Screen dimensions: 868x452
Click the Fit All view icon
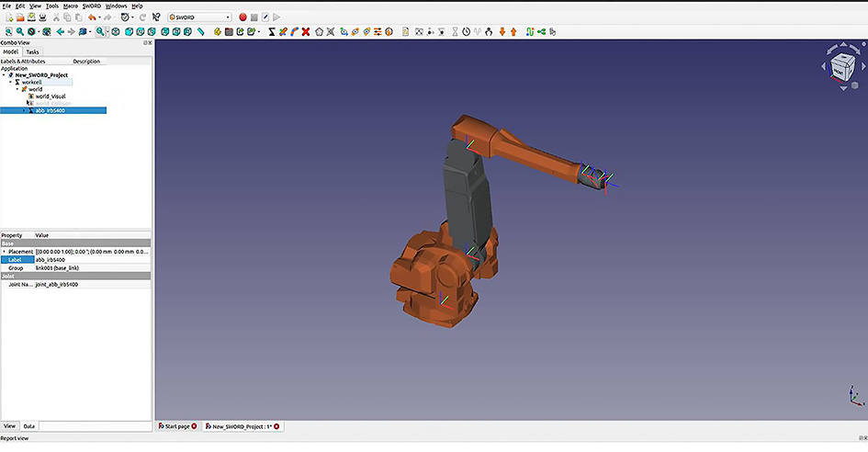point(8,32)
